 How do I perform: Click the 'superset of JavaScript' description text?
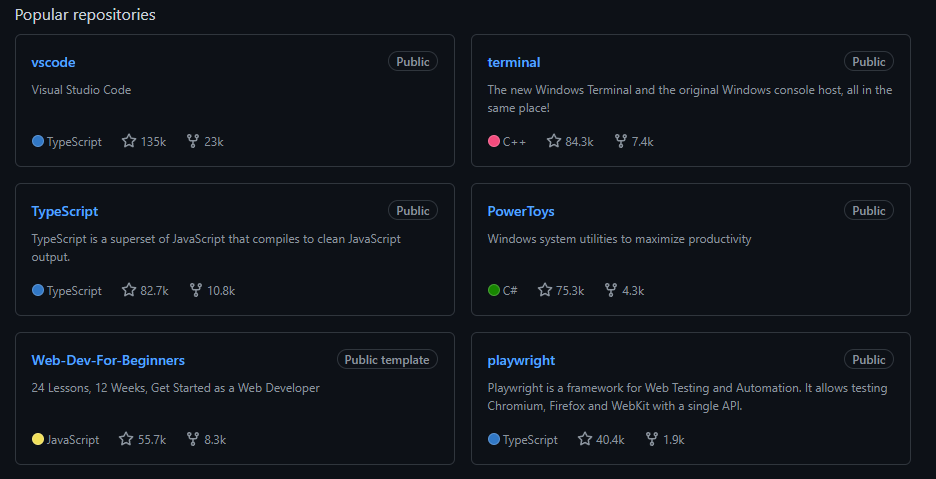(x=216, y=248)
